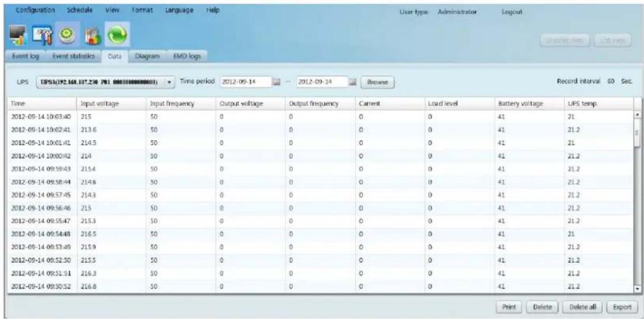Click the input voltage value 213.6

pyautogui.click(x=88, y=130)
